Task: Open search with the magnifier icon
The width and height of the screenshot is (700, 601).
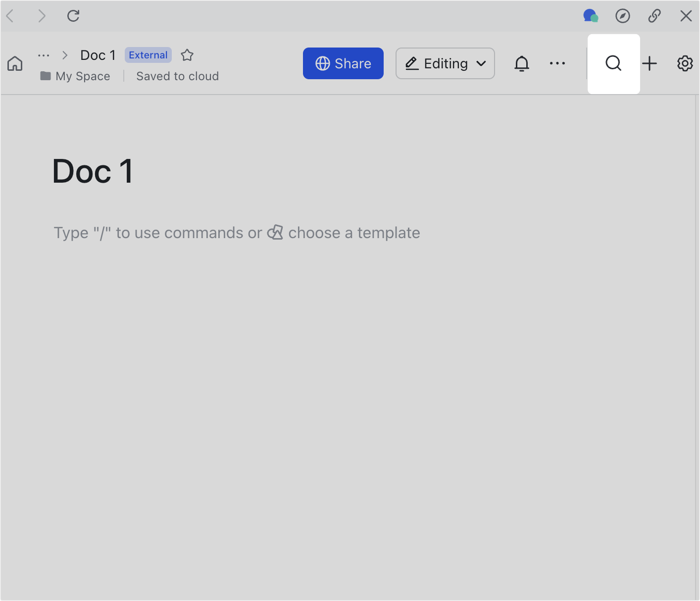Action: 613,63
